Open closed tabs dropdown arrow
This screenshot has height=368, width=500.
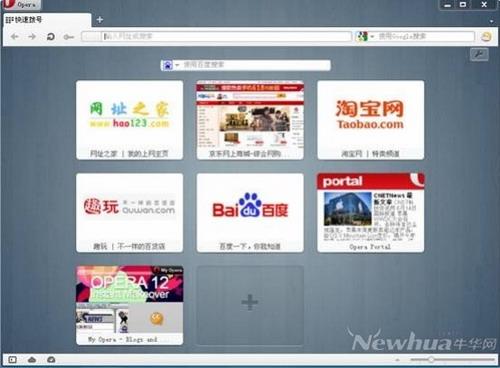tap(492, 21)
